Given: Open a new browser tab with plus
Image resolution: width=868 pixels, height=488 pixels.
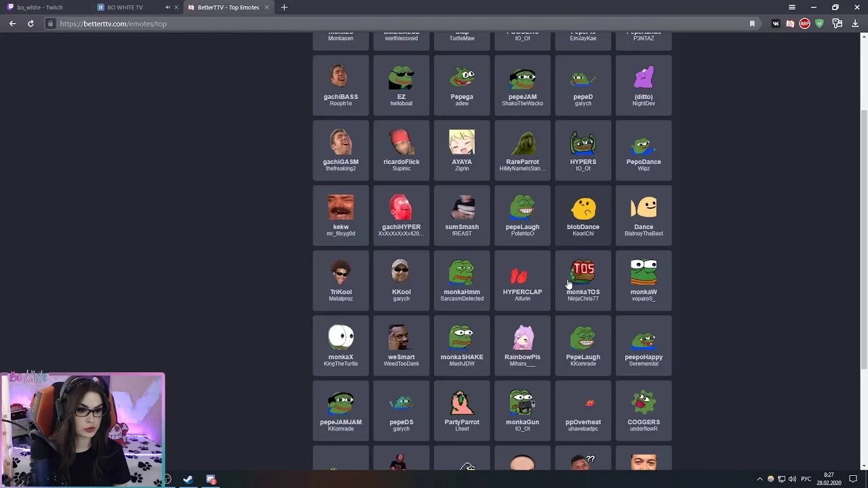Looking at the screenshot, I should point(284,7).
